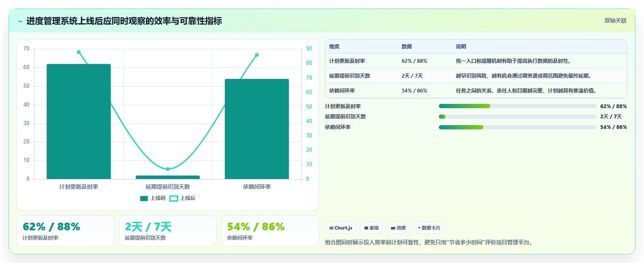
Task: Click description starting 越早识别风险
Action: pos(524,76)
